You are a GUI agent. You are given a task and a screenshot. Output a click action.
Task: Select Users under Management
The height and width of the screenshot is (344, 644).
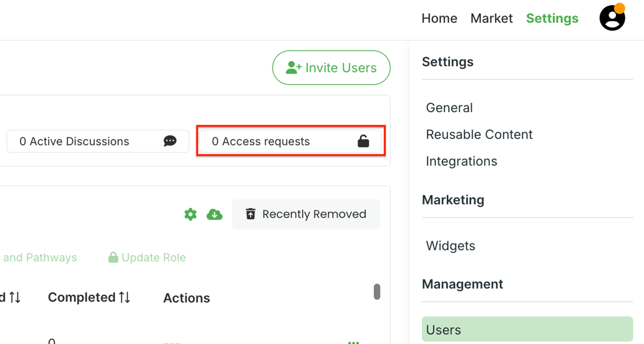click(527, 329)
